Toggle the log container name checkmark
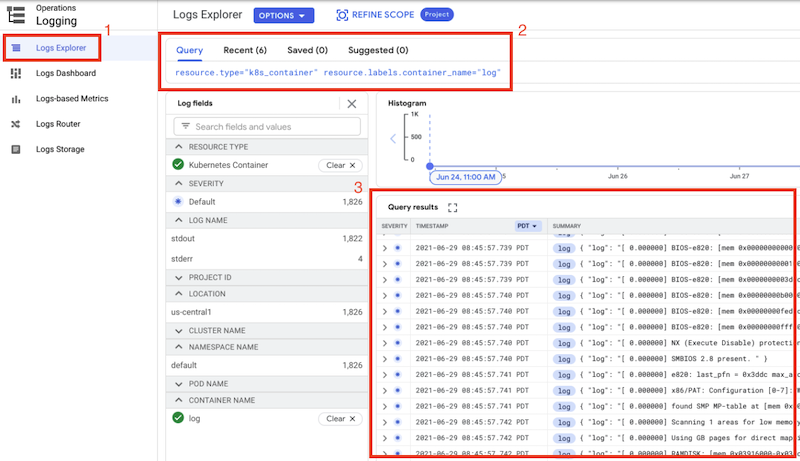Viewport: 800px width, 461px height. pos(178,418)
